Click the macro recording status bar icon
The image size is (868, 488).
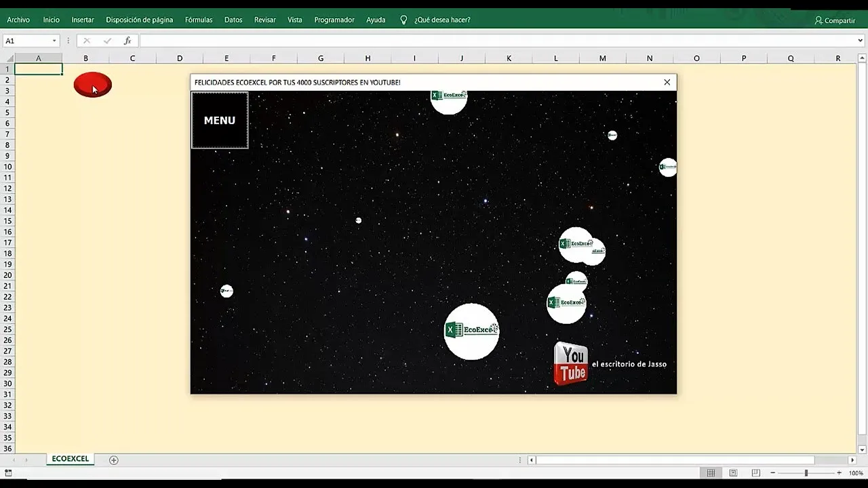coord(9,473)
